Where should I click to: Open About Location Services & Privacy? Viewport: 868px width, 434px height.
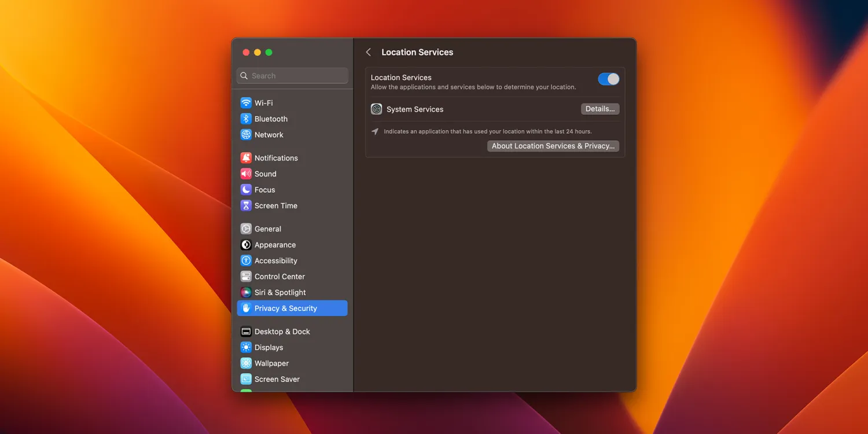(553, 146)
